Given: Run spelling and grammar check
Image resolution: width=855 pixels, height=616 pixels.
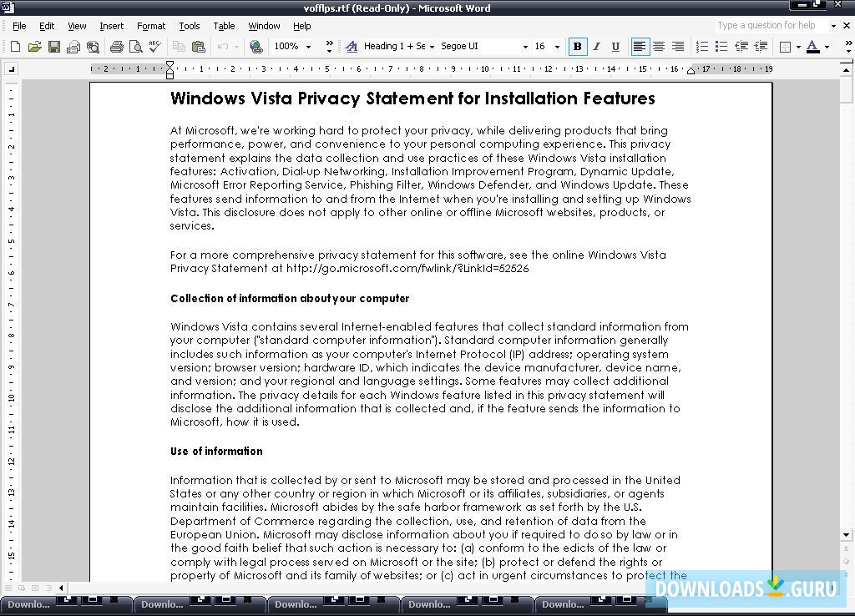Looking at the screenshot, I should coord(155,46).
